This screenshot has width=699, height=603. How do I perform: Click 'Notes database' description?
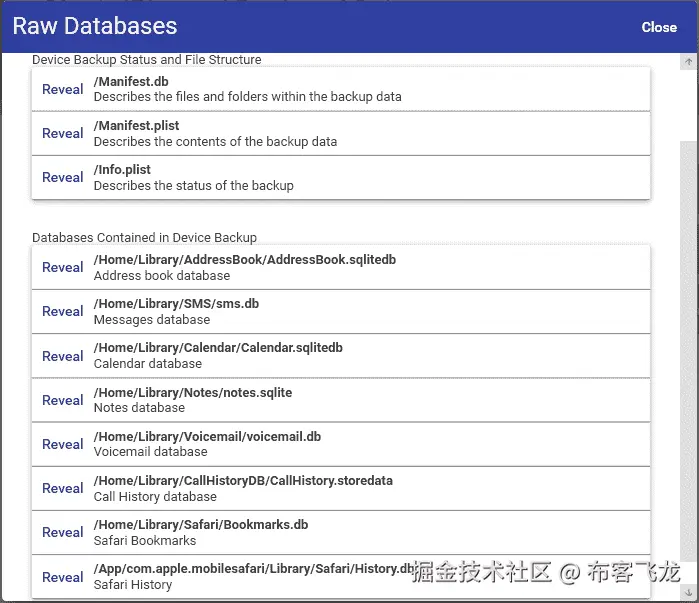point(139,408)
